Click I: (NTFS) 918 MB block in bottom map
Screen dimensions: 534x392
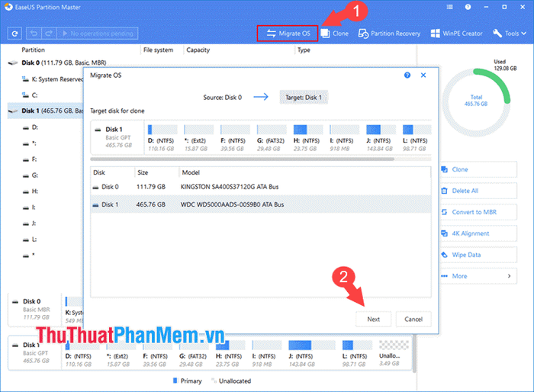tap(266, 354)
